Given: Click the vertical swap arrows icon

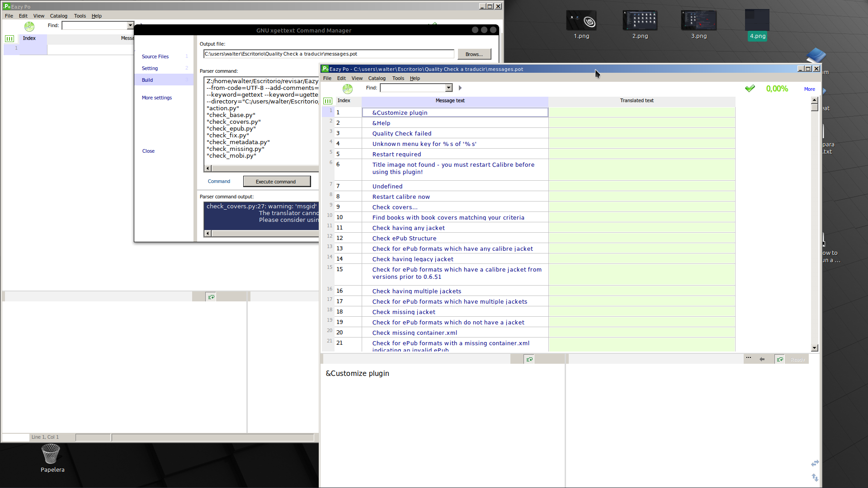Looking at the screenshot, I should tap(815, 477).
